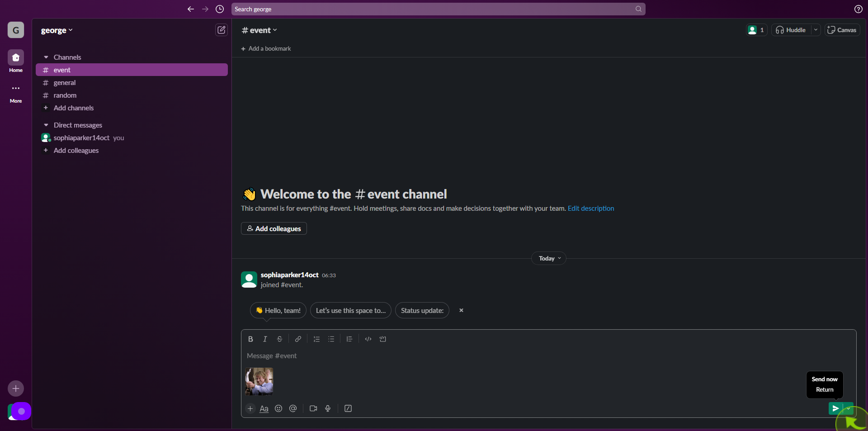The height and width of the screenshot is (431, 868).
Task: Apply blockquote formatting
Action: coord(349,339)
